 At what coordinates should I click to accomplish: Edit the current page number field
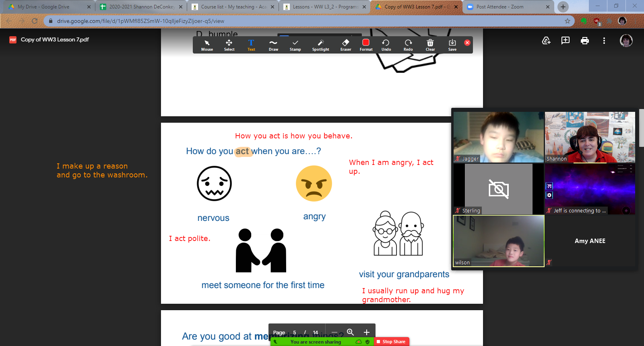click(295, 332)
